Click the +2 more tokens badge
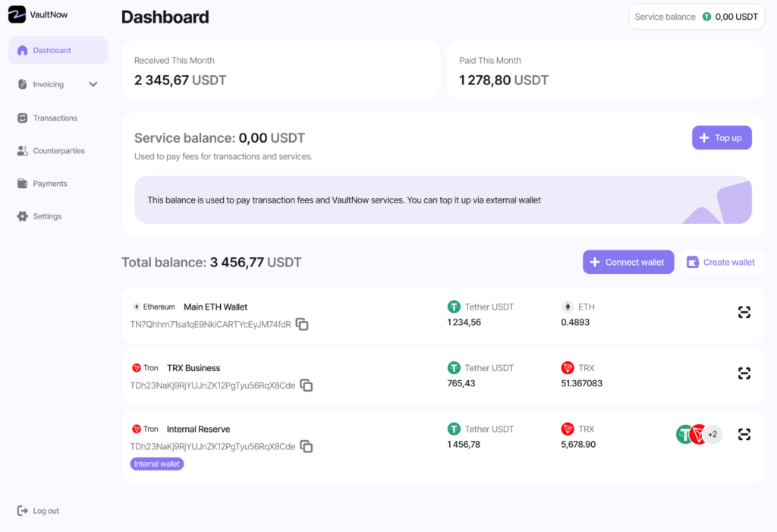This screenshot has height=532, width=777. [x=713, y=434]
